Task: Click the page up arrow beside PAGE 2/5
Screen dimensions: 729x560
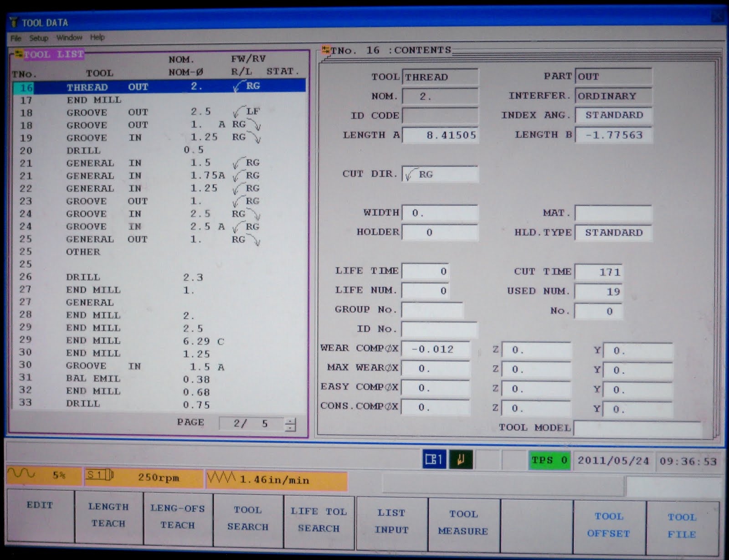Action: coord(290,420)
